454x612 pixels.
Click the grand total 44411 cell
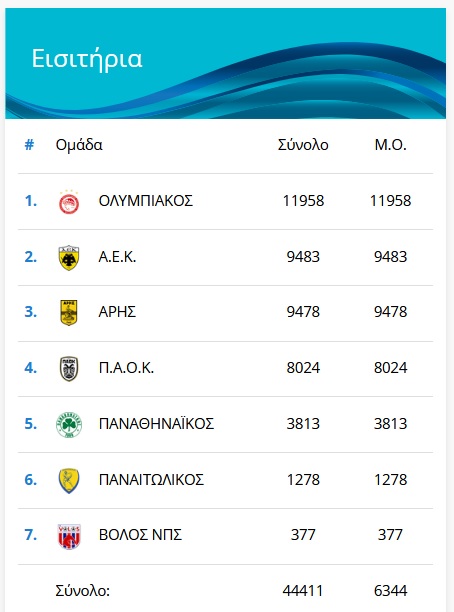[x=303, y=591]
